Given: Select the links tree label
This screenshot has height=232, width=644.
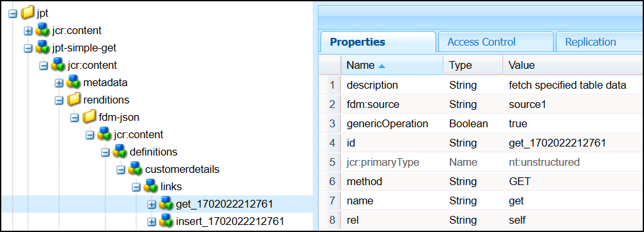Looking at the screenshot, I should tap(171, 187).
